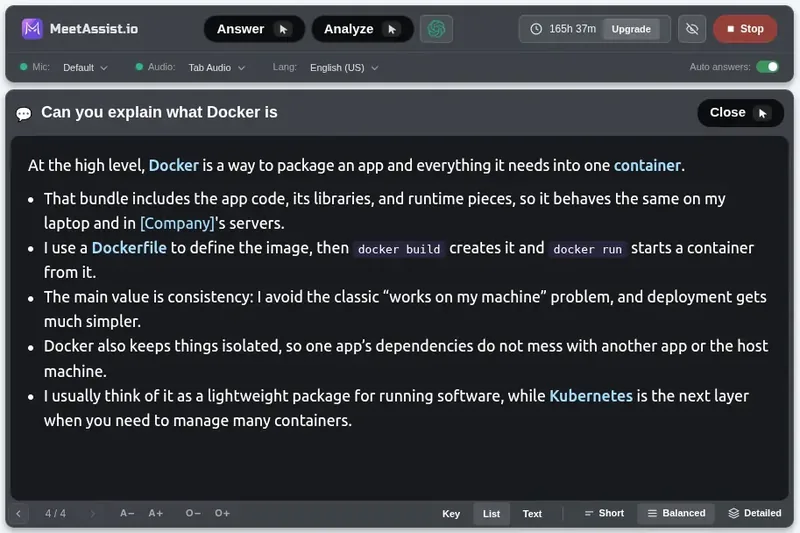The width and height of the screenshot is (800, 533).
Task: Increase opacity with O+ button
Action: click(222, 513)
